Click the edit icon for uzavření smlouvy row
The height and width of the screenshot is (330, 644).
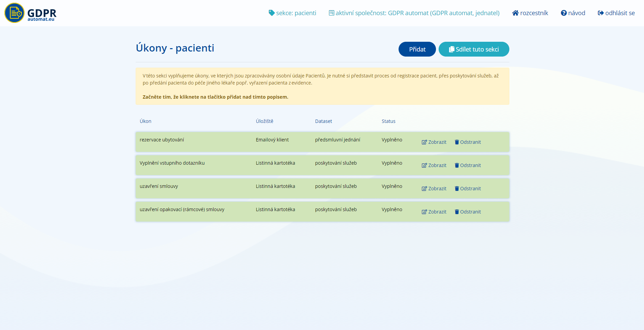click(424, 189)
